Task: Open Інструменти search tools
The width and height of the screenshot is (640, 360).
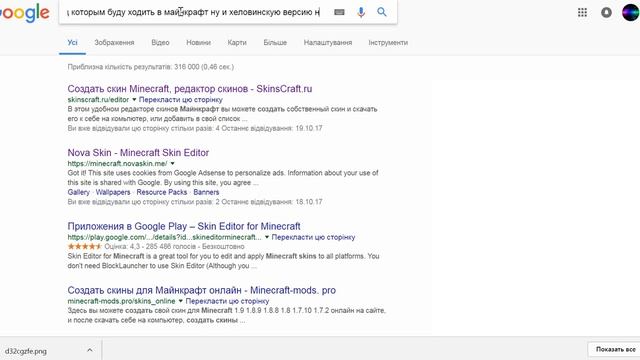Action: [388, 42]
